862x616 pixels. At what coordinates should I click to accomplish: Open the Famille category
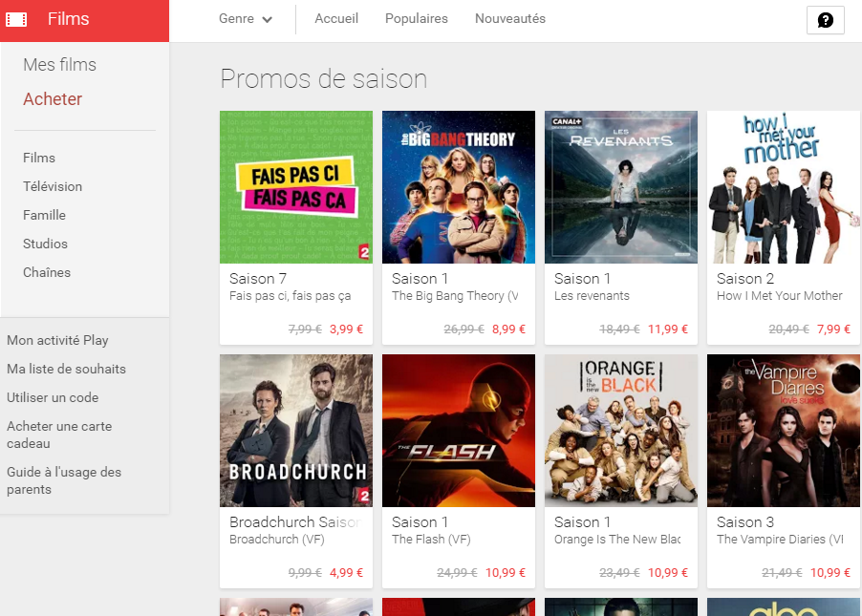coord(44,215)
